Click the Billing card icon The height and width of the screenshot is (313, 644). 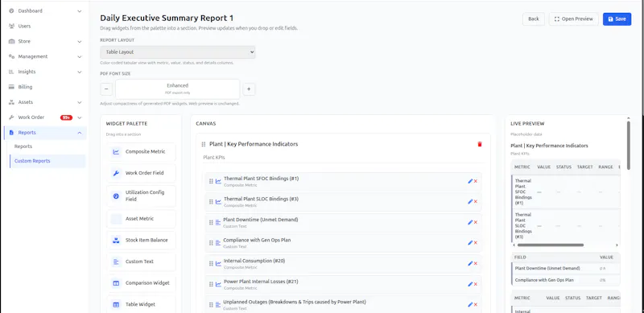tap(11, 87)
